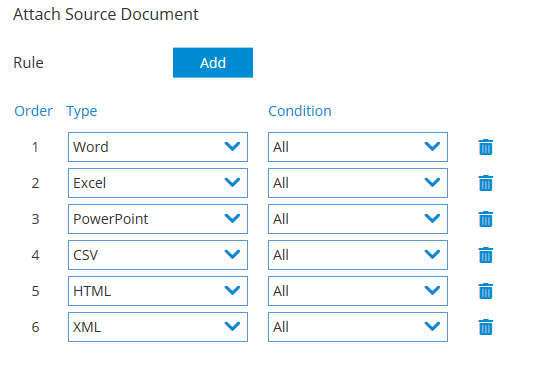The image size is (545, 367).
Task: Select order number 1
Action: (35, 147)
